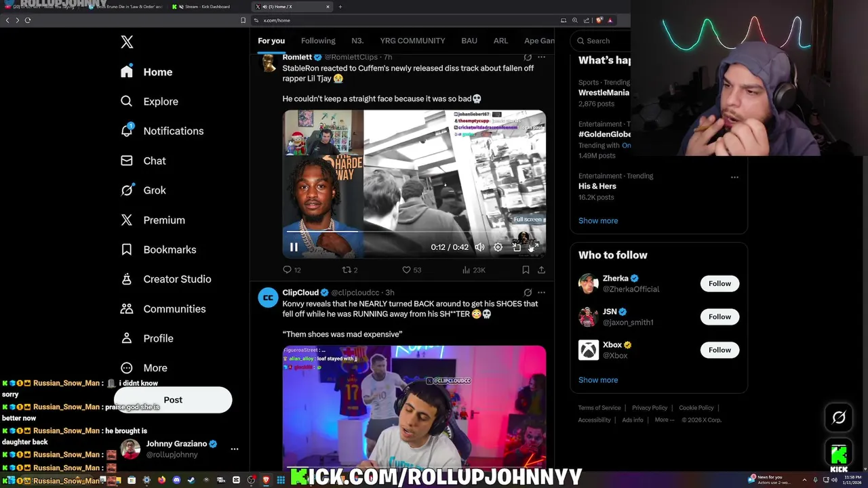This screenshot has width=868, height=488.
Task: Open the ClipCloud profile avatar
Action: tap(268, 298)
